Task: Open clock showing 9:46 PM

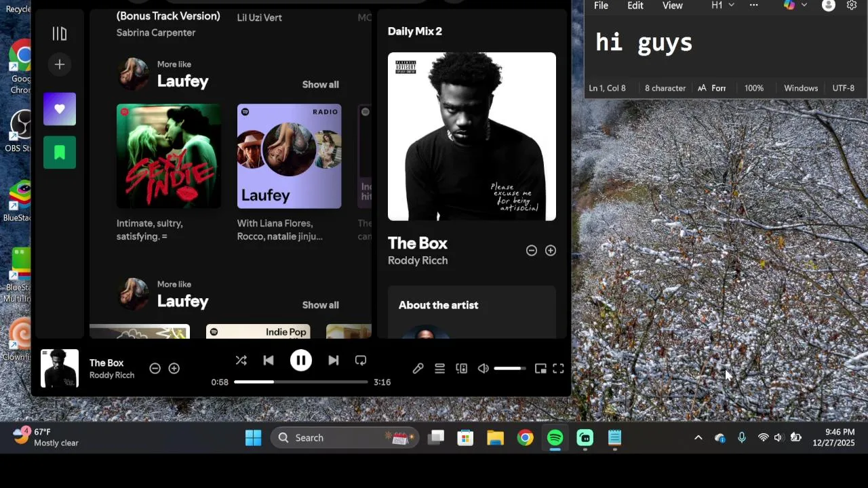Action: tap(834, 437)
